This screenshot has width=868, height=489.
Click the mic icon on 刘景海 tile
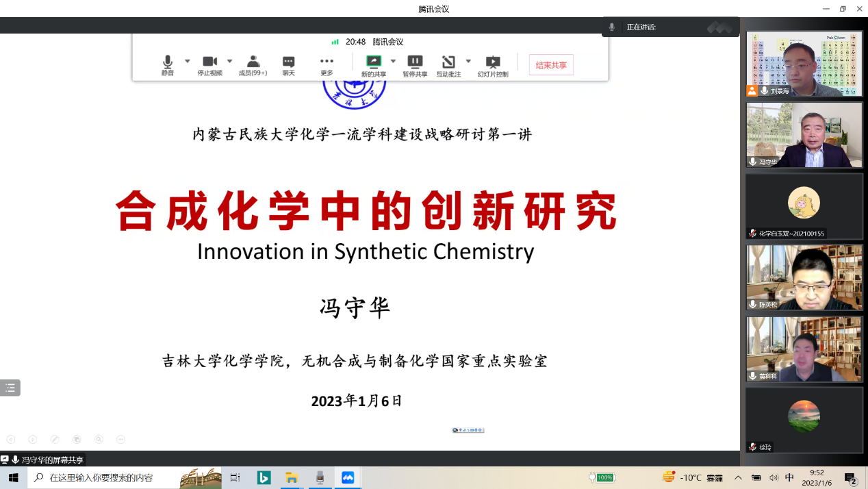(764, 91)
